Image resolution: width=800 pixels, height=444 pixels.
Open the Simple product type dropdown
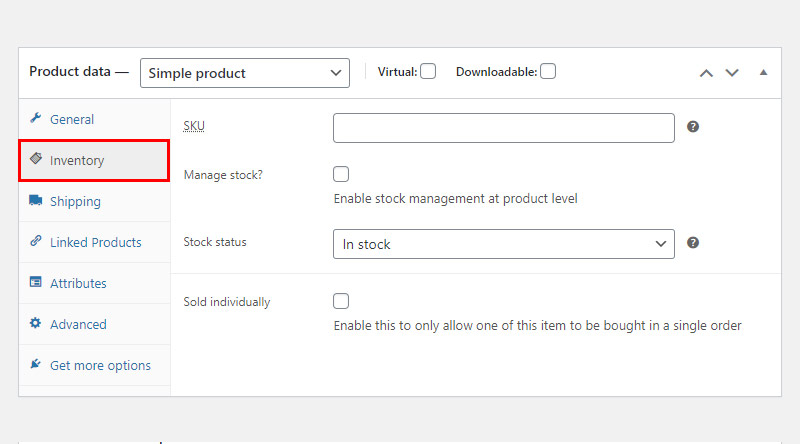(x=245, y=73)
